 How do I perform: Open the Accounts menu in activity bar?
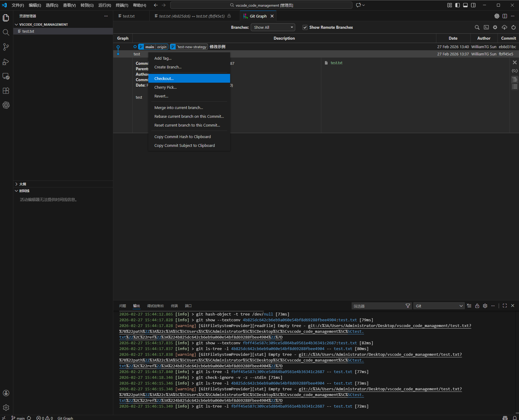click(x=6, y=393)
